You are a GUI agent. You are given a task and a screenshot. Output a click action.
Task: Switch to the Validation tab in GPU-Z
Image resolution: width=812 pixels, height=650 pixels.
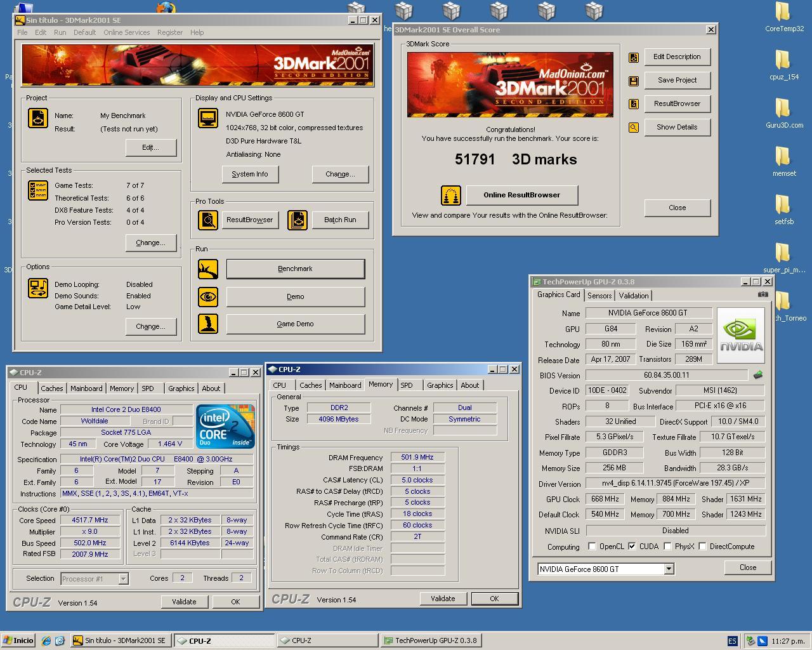634,296
